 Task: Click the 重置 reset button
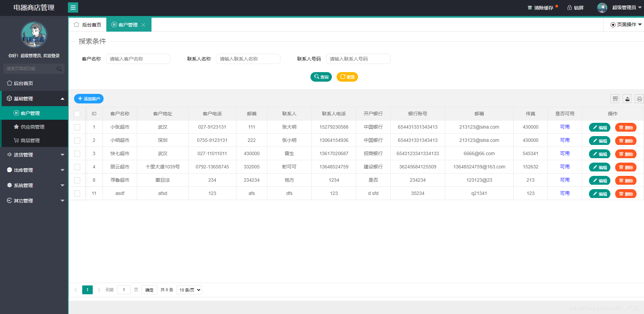[x=347, y=77]
